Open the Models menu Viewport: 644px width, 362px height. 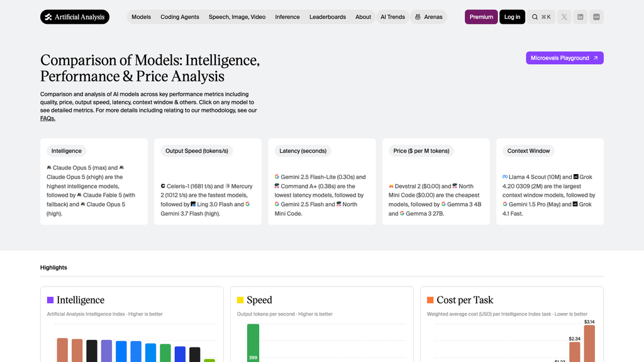(142, 17)
